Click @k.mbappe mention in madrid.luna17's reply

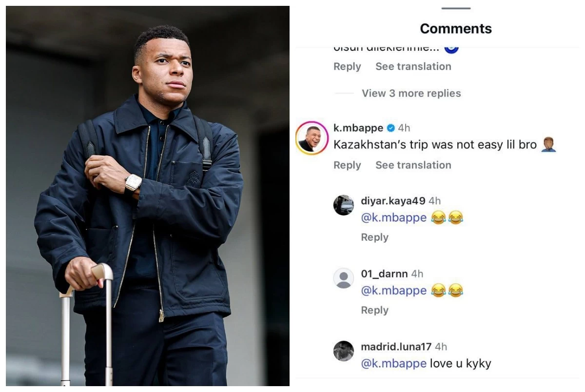[393, 364]
